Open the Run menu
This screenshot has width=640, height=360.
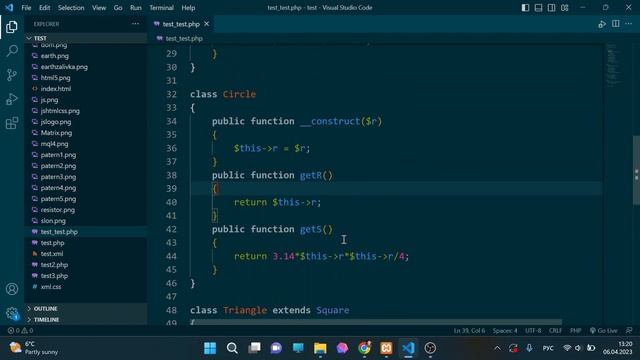[x=136, y=8]
